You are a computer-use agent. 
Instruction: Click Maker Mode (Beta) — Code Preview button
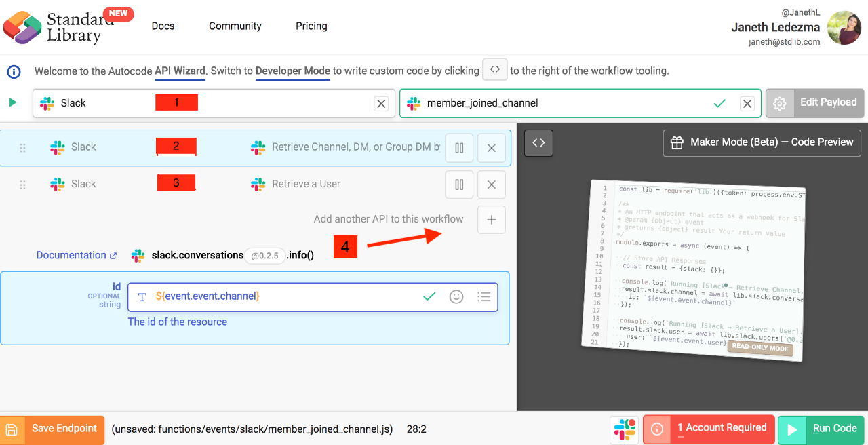[762, 142]
